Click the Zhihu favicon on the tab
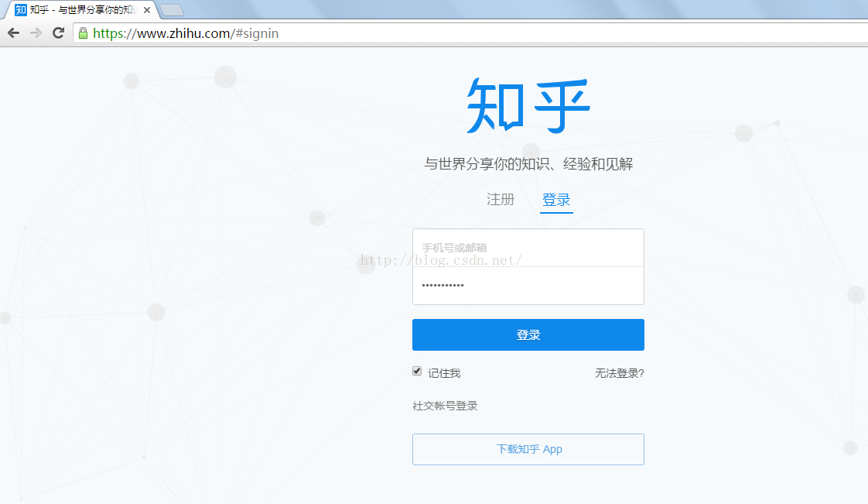The width and height of the screenshot is (868, 504). click(x=21, y=10)
